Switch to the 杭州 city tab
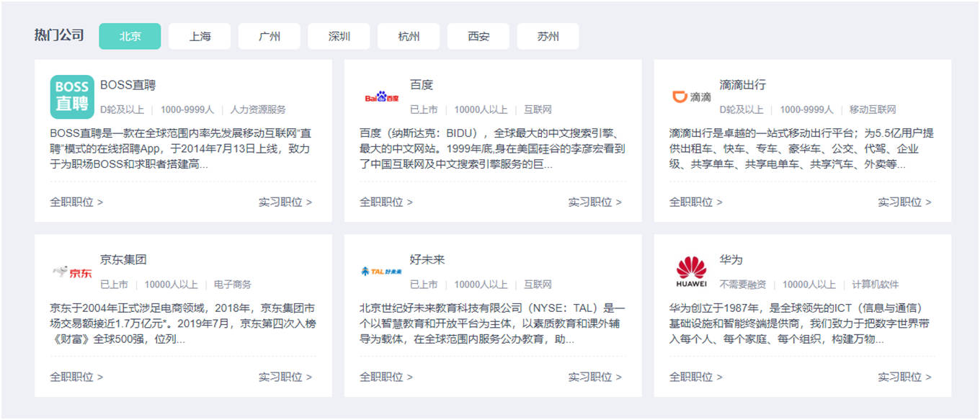Screen dimensions: 980x420 (409, 36)
